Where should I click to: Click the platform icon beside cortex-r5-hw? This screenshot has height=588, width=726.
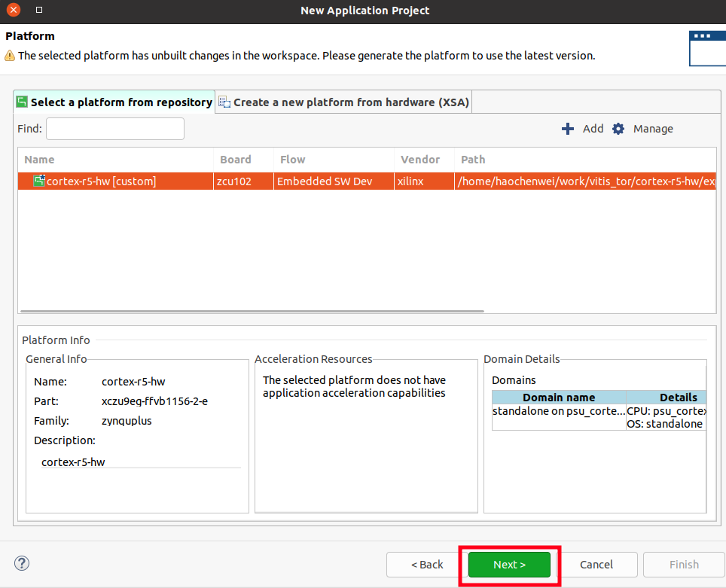click(x=39, y=181)
